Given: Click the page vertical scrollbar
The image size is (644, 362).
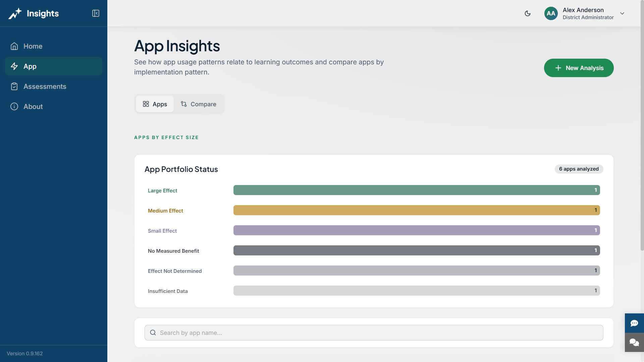Looking at the screenshot, I should 642,125.
